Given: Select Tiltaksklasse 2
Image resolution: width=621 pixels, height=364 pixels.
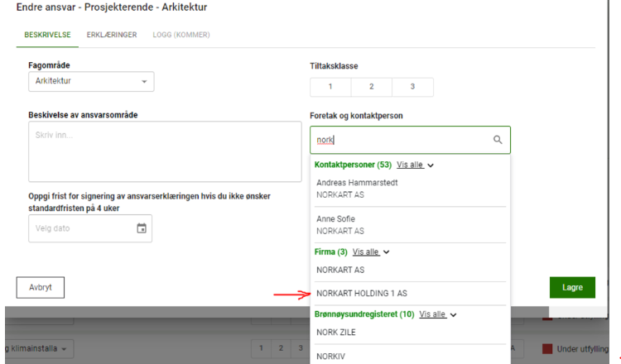Looking at the screenshot, I should (x=371, y=87).
